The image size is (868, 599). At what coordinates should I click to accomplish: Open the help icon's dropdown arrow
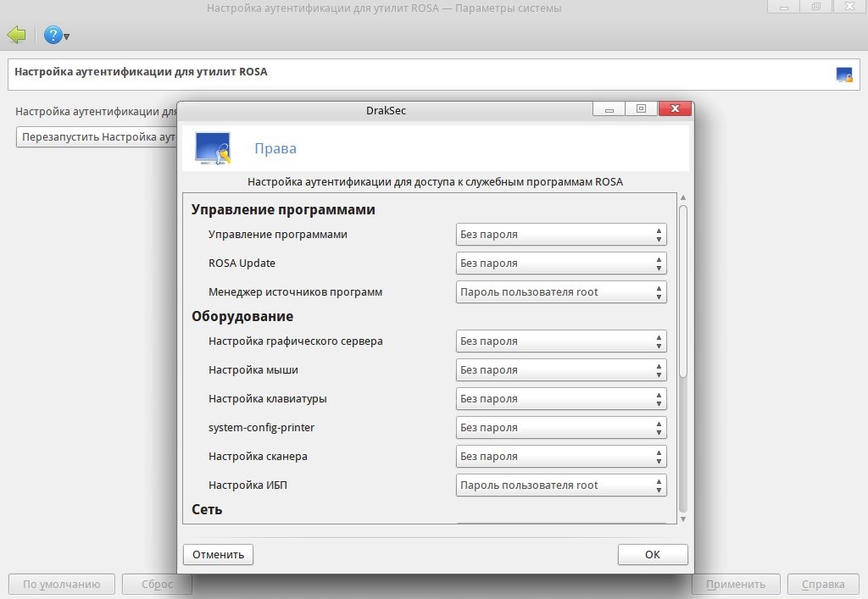pos(66,37)
